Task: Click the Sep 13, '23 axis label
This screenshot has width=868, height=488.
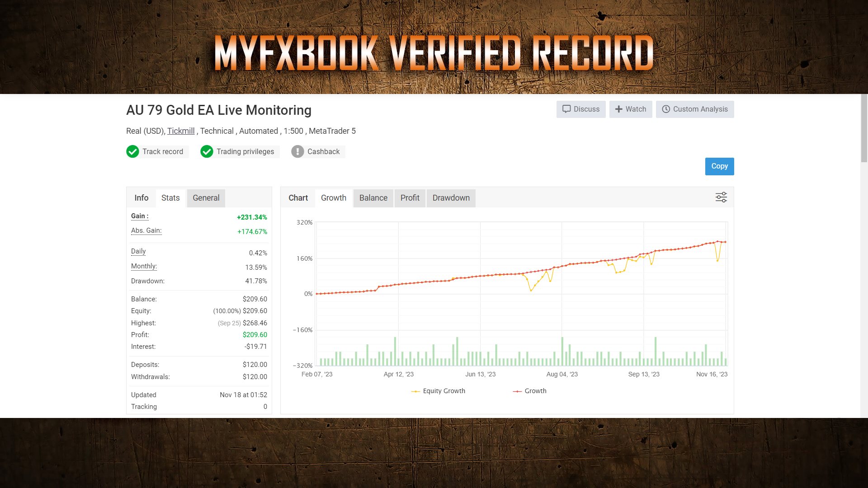Action: pos(644,374)
